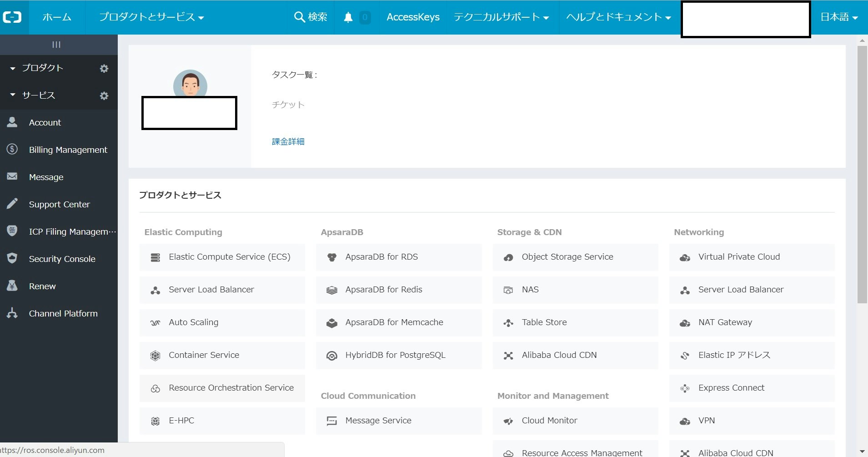Screen dimensions: 868x457
Task: Click the ApsaraDB for Redis stack icon
Action: click(x=332, y=290)
